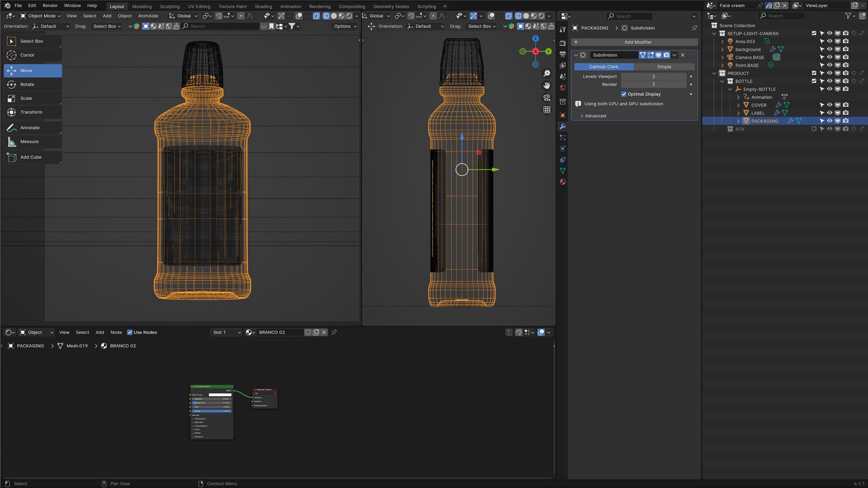Screen dimensions: 868x488
Task: Open the World properties tab
Action: (562, 88)
